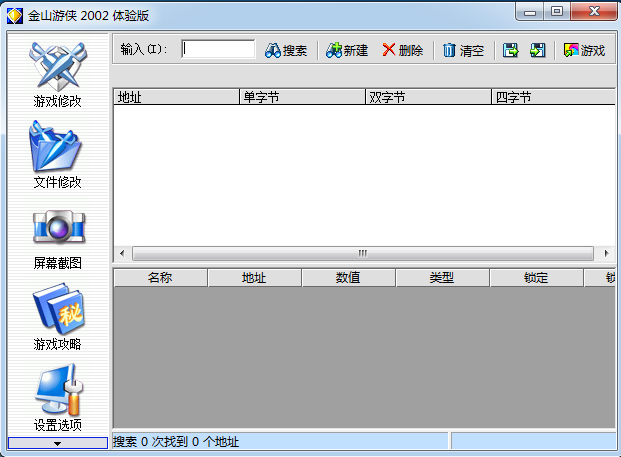Click the 类型 column header
The height and width of the screenshot is (457, 621).
tap(442, 278)
